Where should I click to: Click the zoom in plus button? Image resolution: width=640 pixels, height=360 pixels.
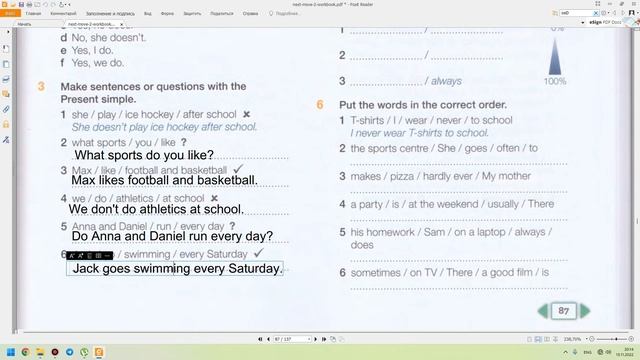[x=631, y=339]
